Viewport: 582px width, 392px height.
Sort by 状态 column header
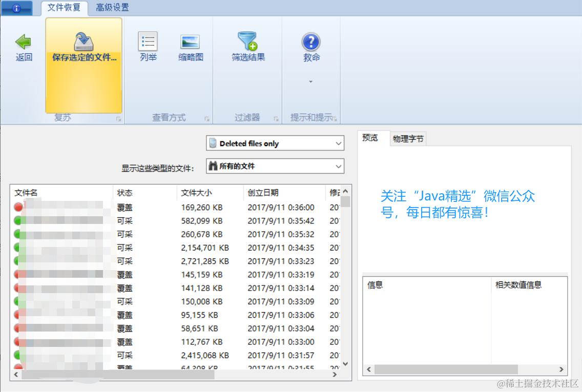coord(145,193)
